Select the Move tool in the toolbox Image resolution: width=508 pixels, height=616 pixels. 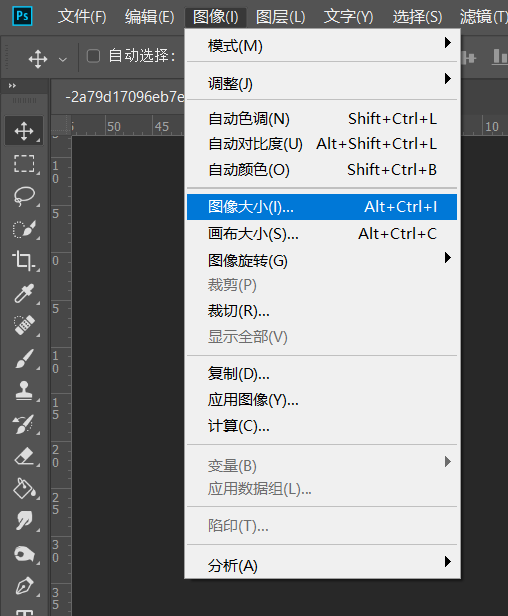(x=24, y=131)
